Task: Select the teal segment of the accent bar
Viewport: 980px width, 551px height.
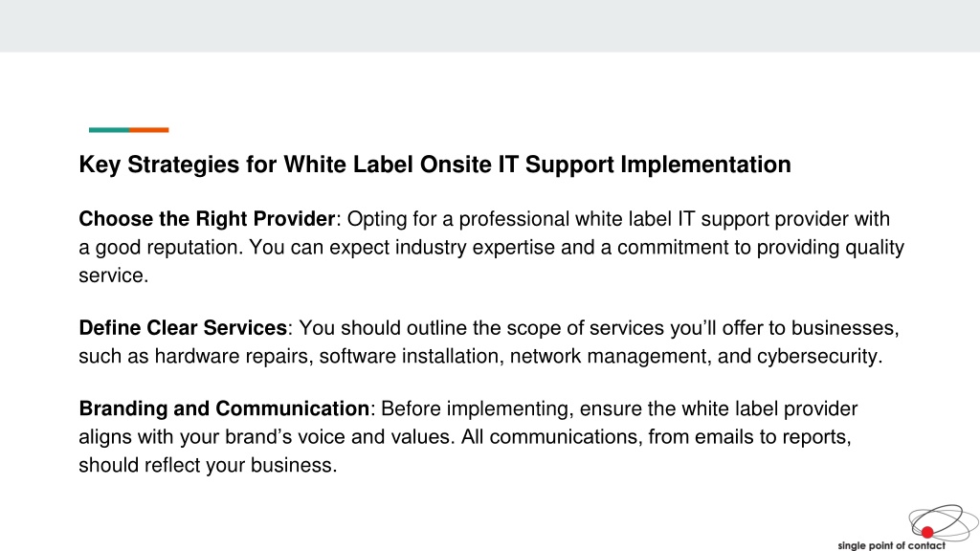Action: click(109, 130)
